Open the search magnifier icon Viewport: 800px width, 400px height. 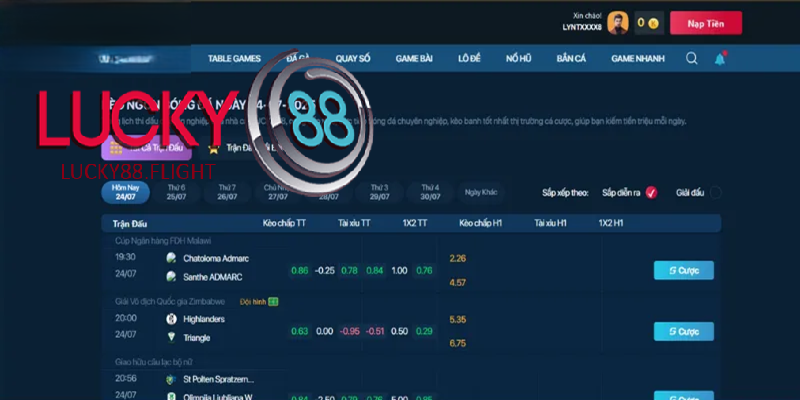(x=692, y=59)
